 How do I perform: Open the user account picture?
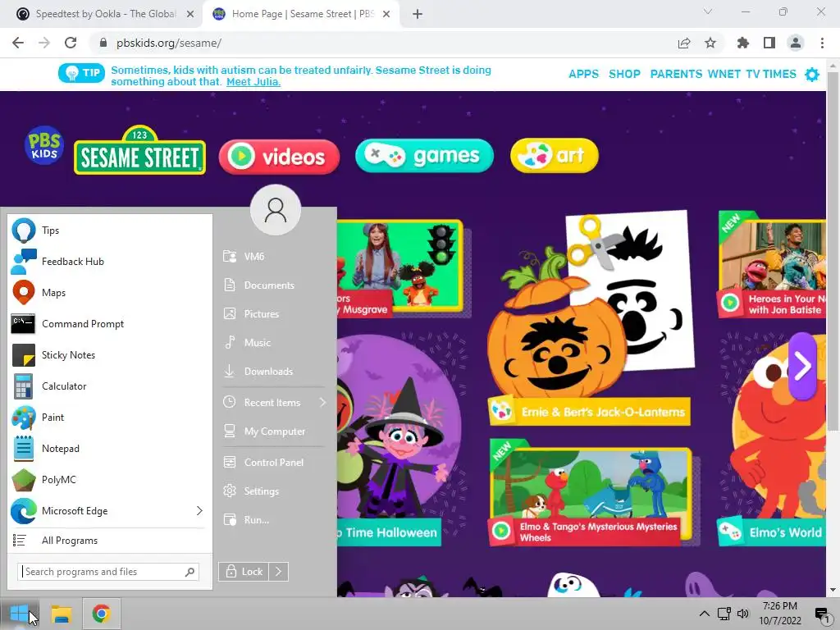tap(276, 209)
